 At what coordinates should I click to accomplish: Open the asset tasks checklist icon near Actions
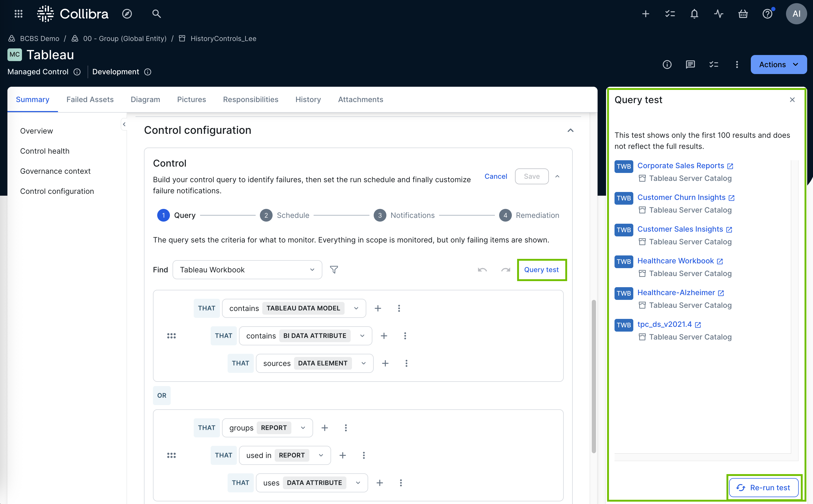713,64
